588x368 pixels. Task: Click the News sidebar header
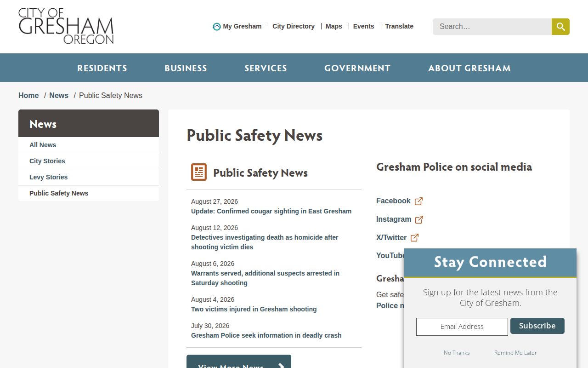pos(89,123)
